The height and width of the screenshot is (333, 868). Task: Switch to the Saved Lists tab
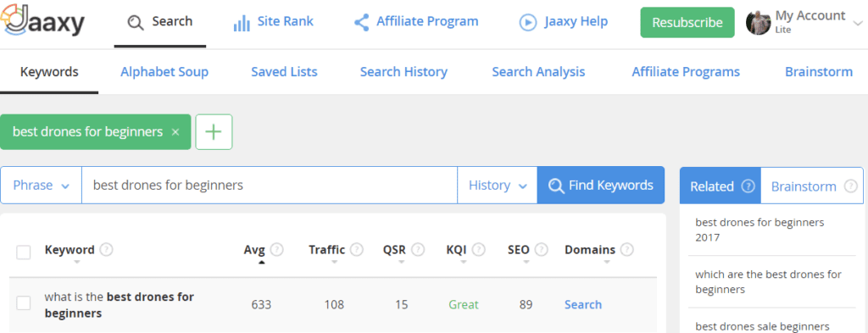point(284,72)
